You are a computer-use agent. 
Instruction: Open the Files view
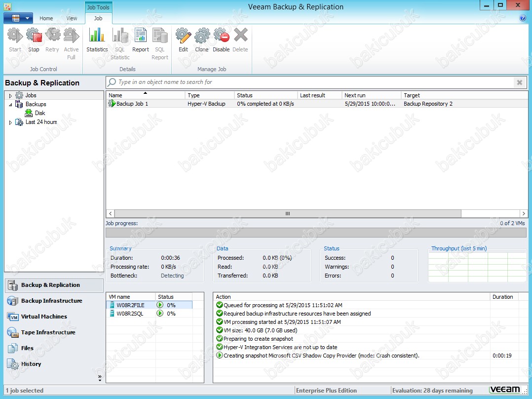tap(54, 348)
